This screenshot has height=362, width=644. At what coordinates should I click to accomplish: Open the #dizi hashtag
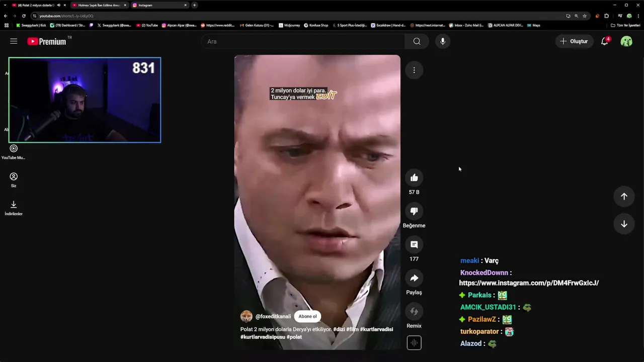pyautogui.click(x=339, y=329)
